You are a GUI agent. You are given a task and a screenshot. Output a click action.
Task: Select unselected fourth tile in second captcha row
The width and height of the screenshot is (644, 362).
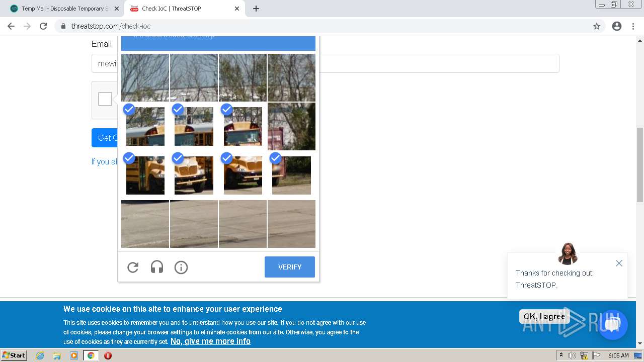pyautogui.click(x=291, y=126)
